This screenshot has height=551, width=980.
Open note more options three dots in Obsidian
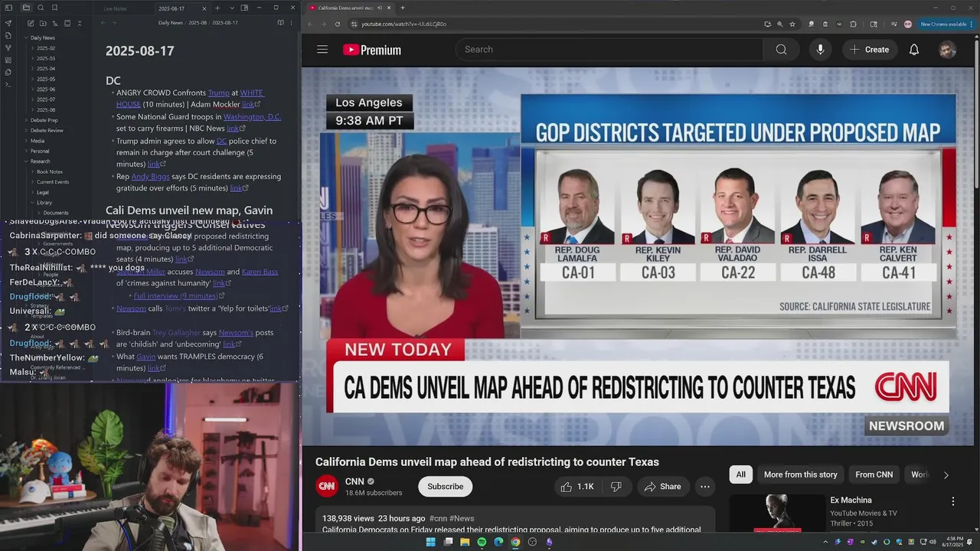click(x=291, y=23)
